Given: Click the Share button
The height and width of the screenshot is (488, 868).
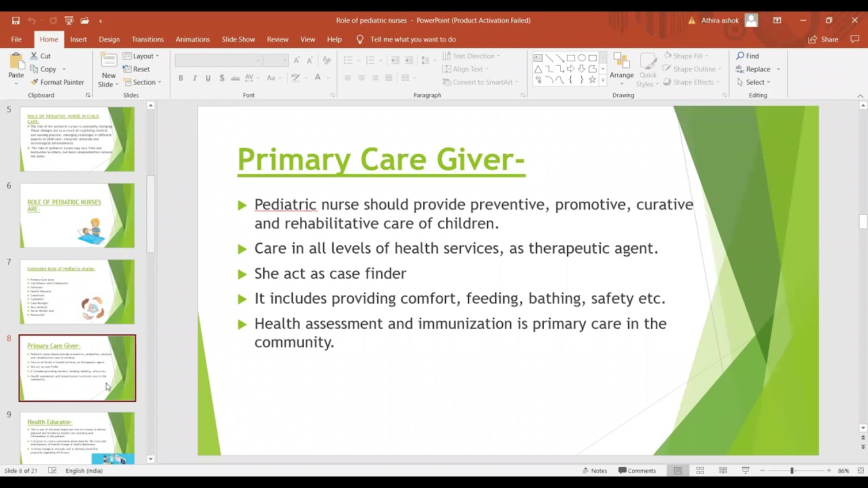Looking at the screenshot, I should click(x=823, y=39).
